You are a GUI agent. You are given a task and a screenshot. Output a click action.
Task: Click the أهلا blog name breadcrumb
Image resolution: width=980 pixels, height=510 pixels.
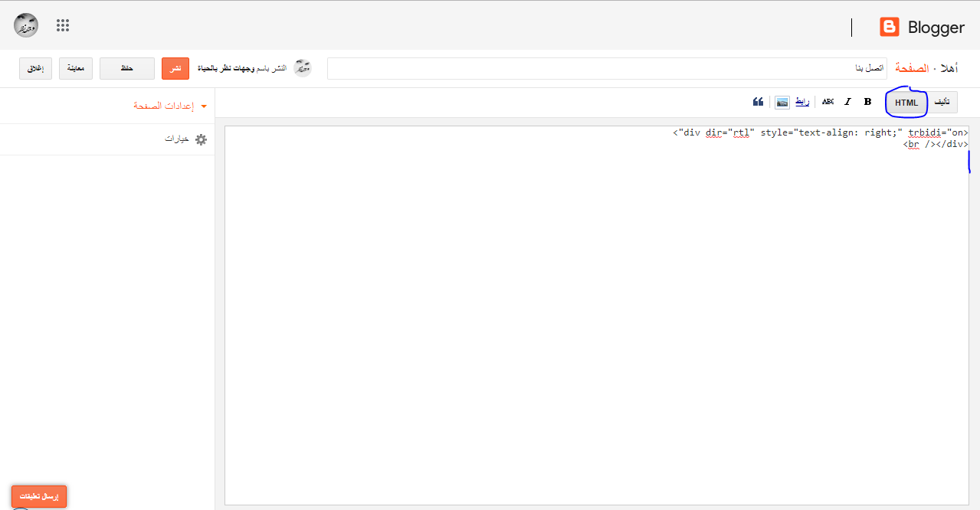coord(948,68)
